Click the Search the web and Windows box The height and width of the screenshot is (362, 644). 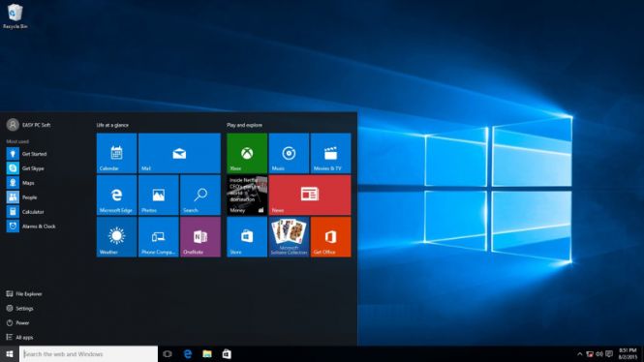coord(88,354)
